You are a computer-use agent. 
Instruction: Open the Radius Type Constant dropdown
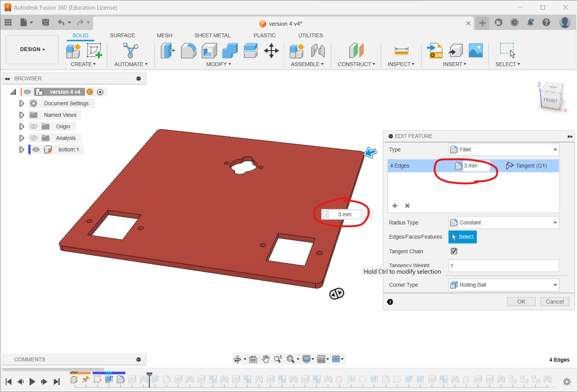pos(504,223)
